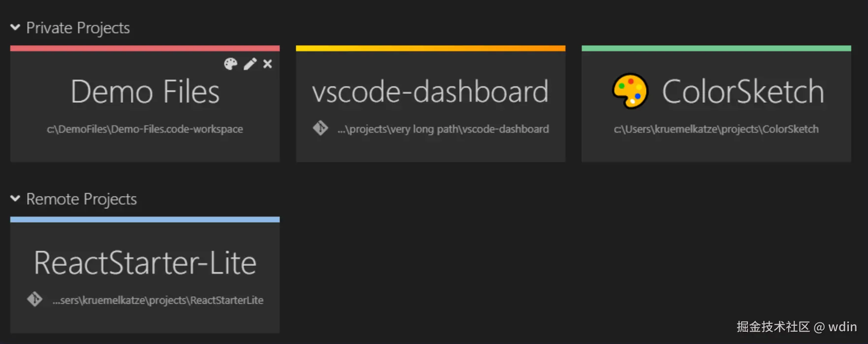This screenshot has width=868, height=344.
Task: Click the red color bar above Demo Files
Action: click(145, 48)
